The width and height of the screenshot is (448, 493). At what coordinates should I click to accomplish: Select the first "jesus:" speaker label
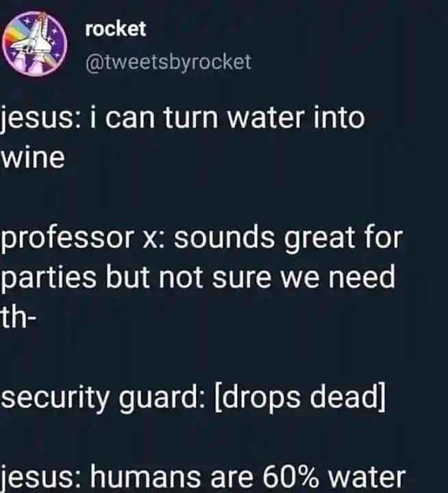click(40, 119)
